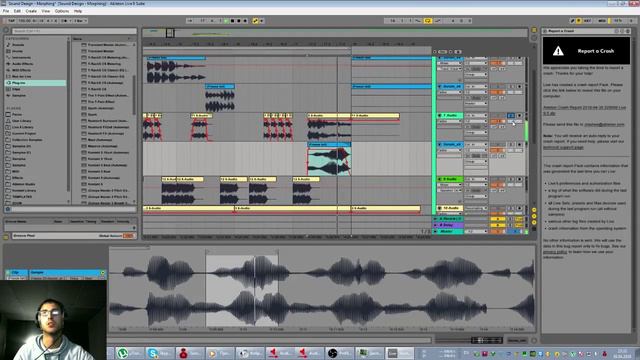Select the Sample tab in clip view

click(x=65, y=272)
